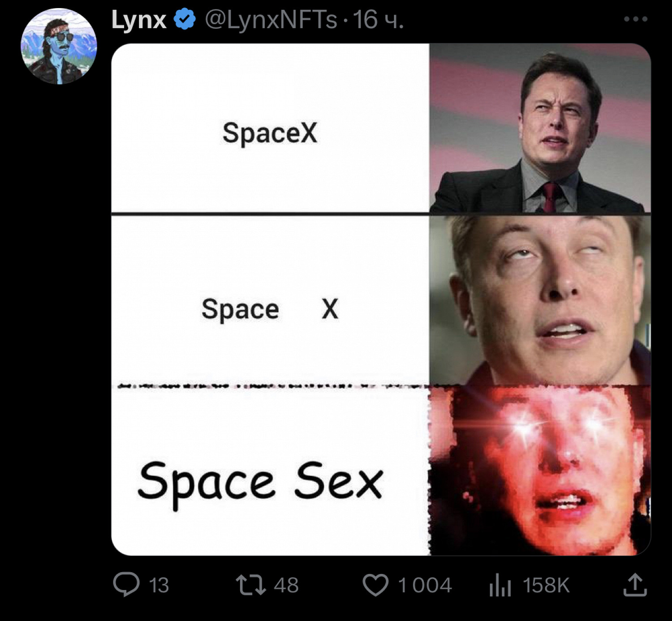Click the repost count 48
This screenshot has width=672, height=621.
pos(286,586)
